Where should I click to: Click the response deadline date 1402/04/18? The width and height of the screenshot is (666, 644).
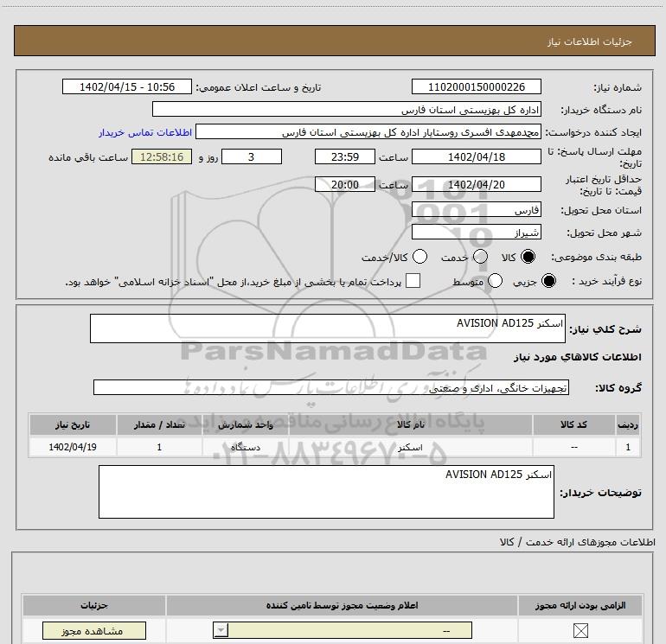click(x=476, y=156)
